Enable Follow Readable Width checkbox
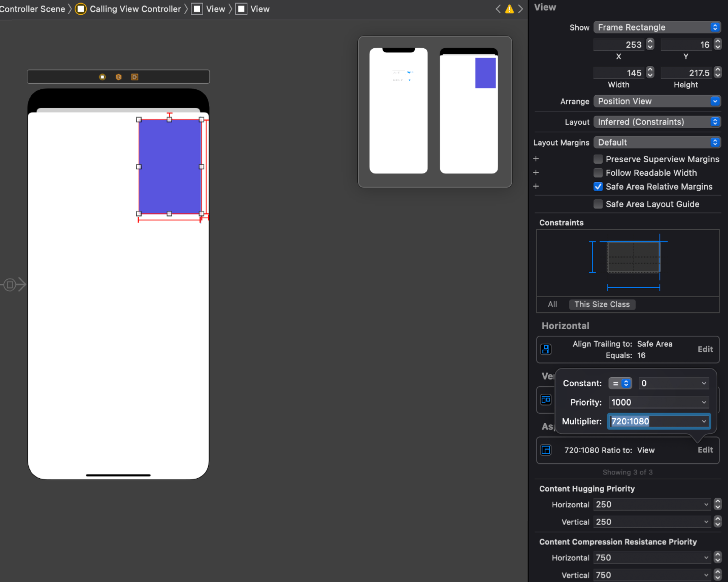The height and width of the screenshot is (582, 728). click(x=598, y=173)
